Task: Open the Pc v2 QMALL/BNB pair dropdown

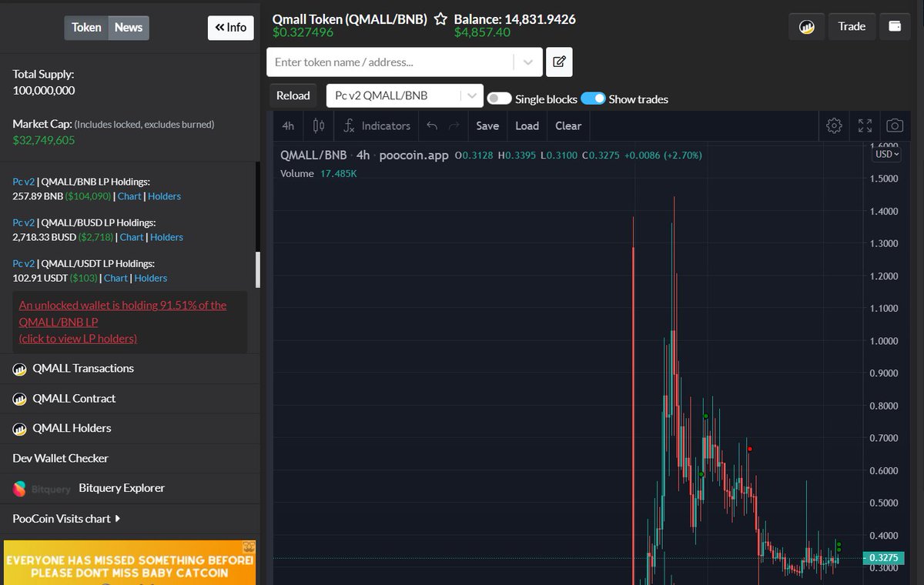Action: [405, 95]
